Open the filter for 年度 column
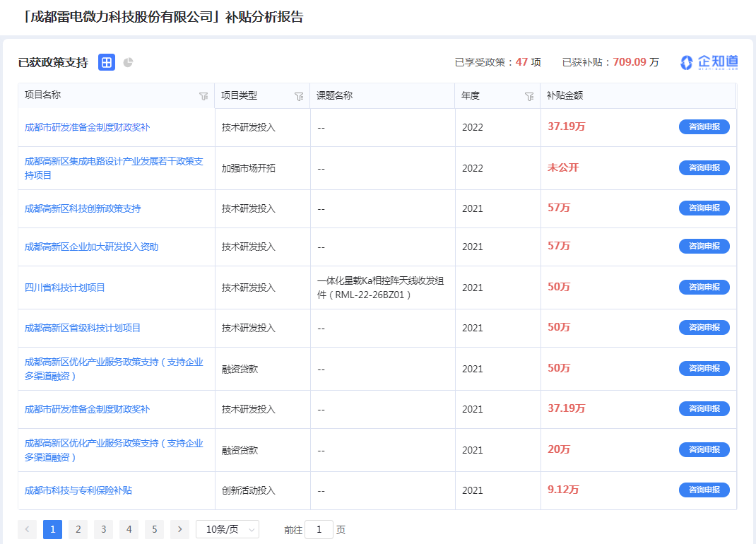This screenshot has height=544, width=756. click(529, 97)
